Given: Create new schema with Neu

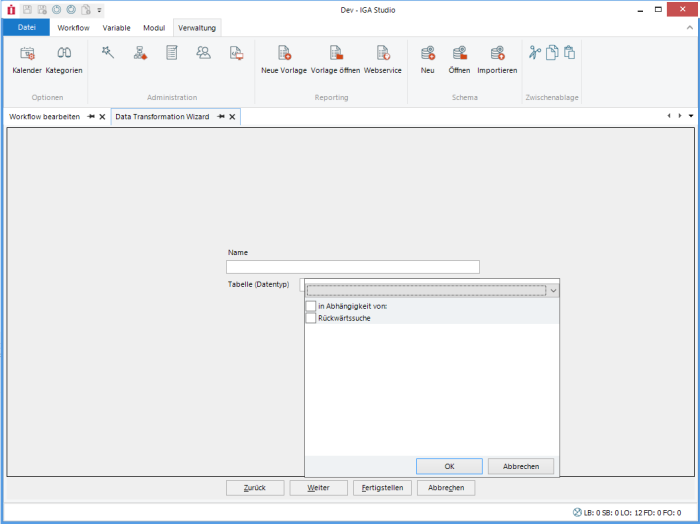Looking at the screenshot, I should click(427, 58).
